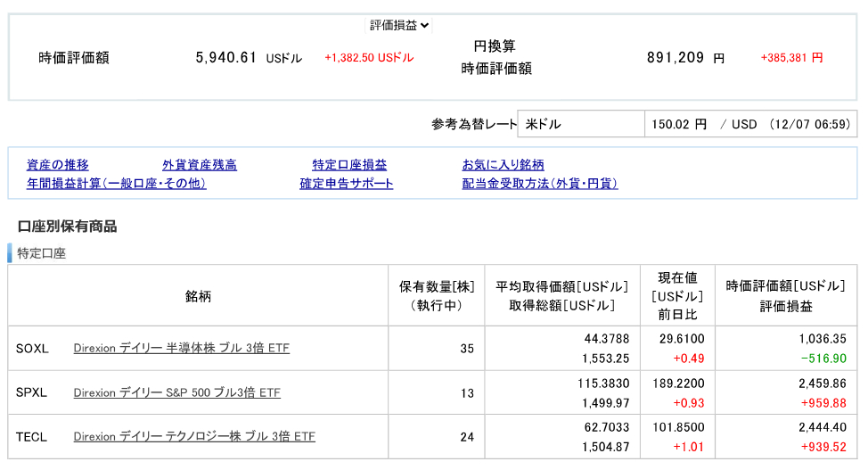
Task: Select the TECL ticker symbol
Action: click(31, 437)
